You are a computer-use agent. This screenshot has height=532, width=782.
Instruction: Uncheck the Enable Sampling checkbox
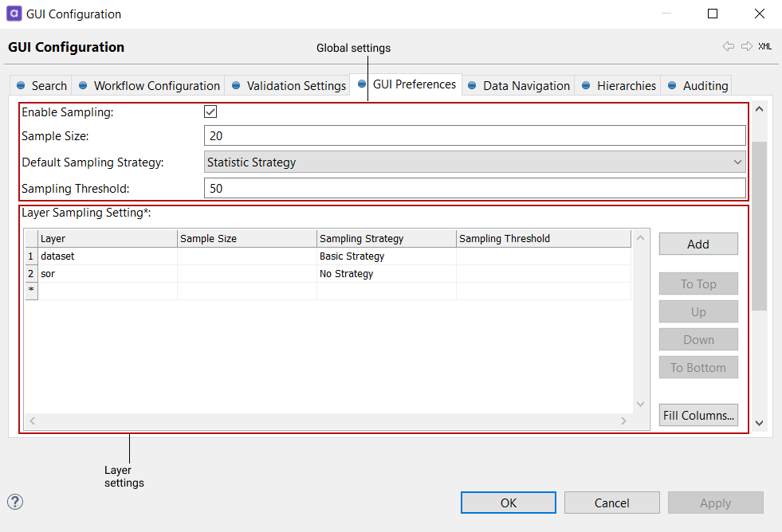(210, 111)
